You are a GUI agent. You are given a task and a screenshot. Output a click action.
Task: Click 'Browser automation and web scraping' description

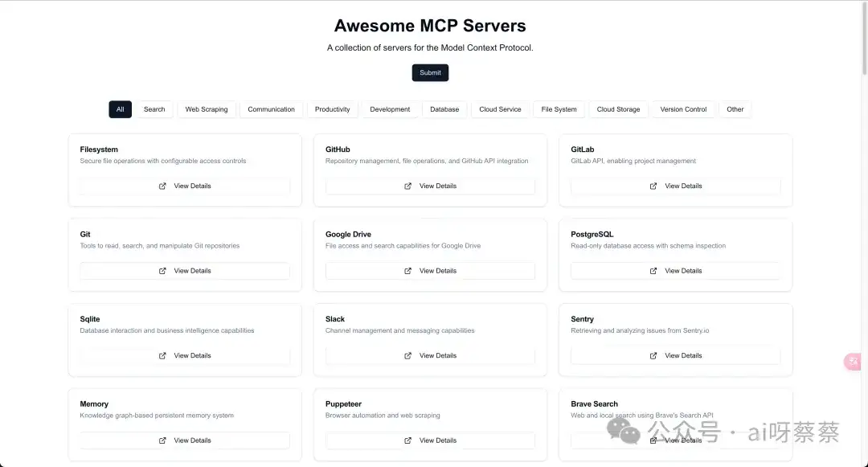[x=383, y=416]
